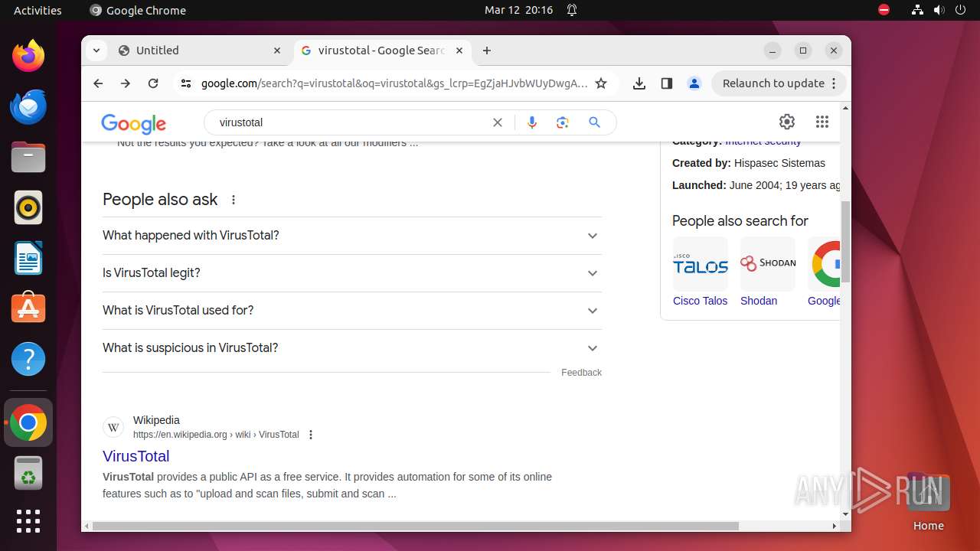Open Google quick settings gear
The height and width of the screenshot is (551, 980).
[x=787, y=122]
